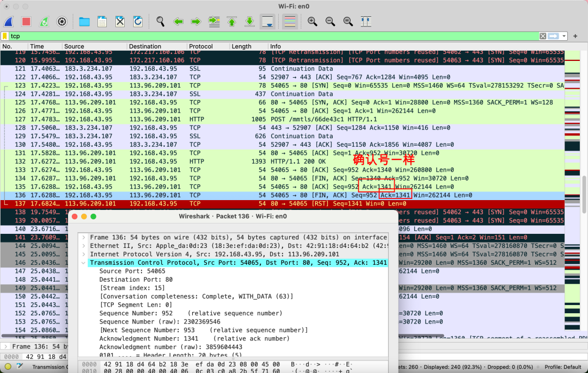Sort by the Time column header
588x373 pixels.
point(45,46)
